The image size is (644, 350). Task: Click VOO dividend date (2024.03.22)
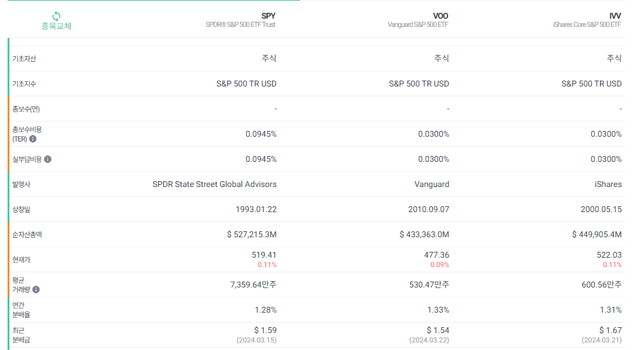pos(429,340)
